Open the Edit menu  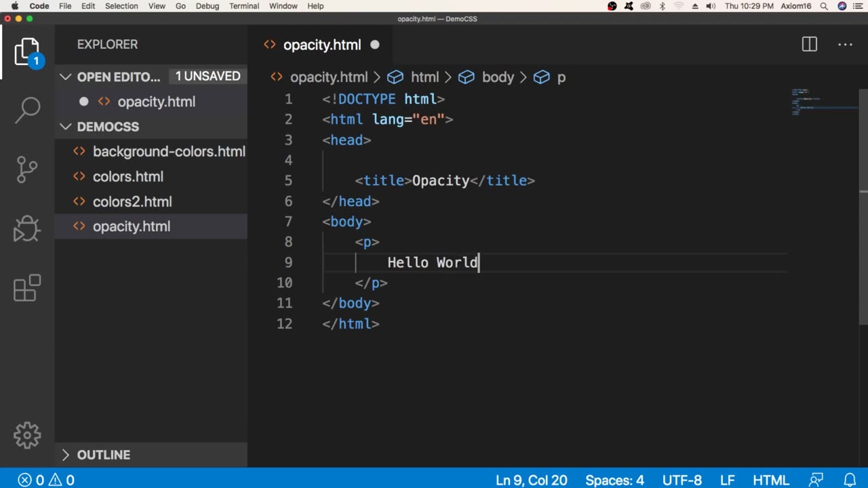(x=88, y=6)
